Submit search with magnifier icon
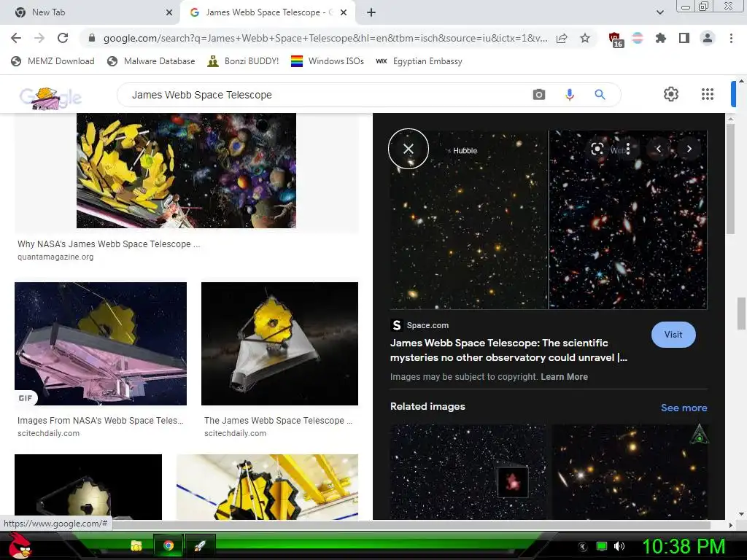747x560 pixels. pyautogui.click(x=600, y=95)
